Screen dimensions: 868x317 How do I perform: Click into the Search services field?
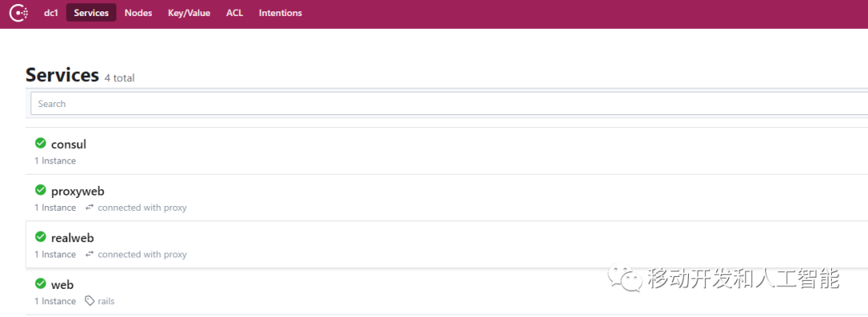449,104
